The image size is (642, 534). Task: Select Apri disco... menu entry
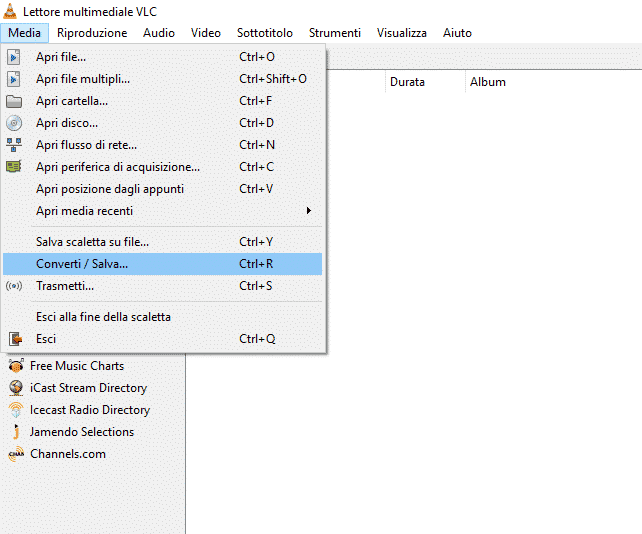tap(163, 123)
